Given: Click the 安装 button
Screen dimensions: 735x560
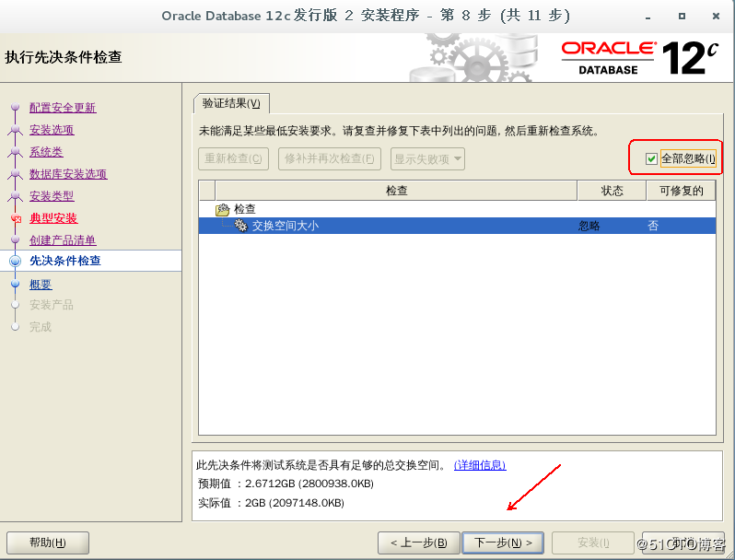Looking at the screenshot, I should pos(593,542).
